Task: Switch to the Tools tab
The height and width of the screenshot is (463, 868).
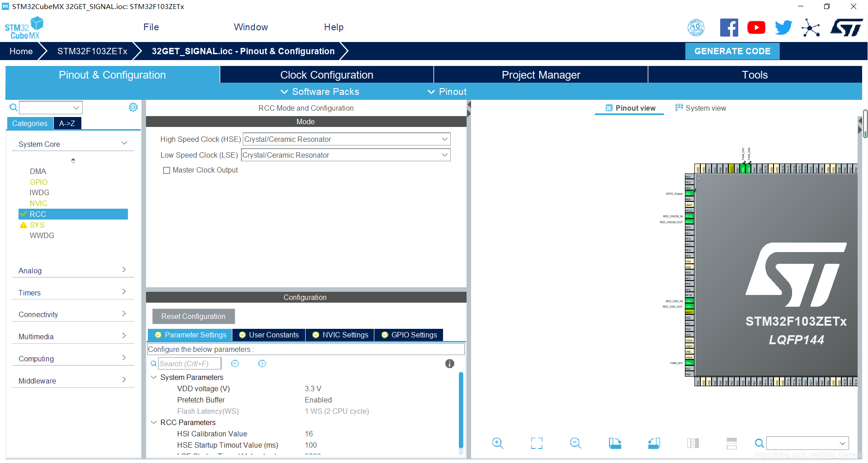Action: point(755,75)
